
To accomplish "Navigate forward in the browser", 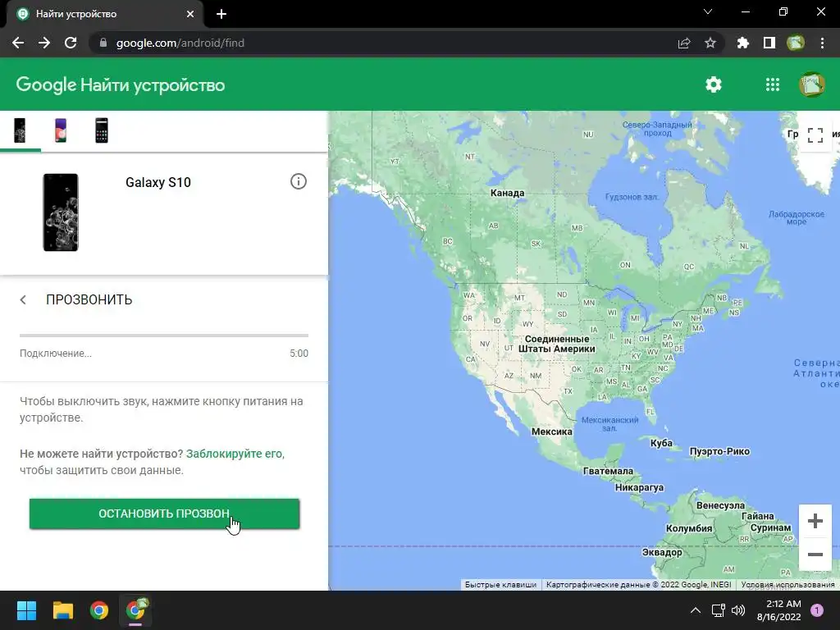I will coord(44,43).
